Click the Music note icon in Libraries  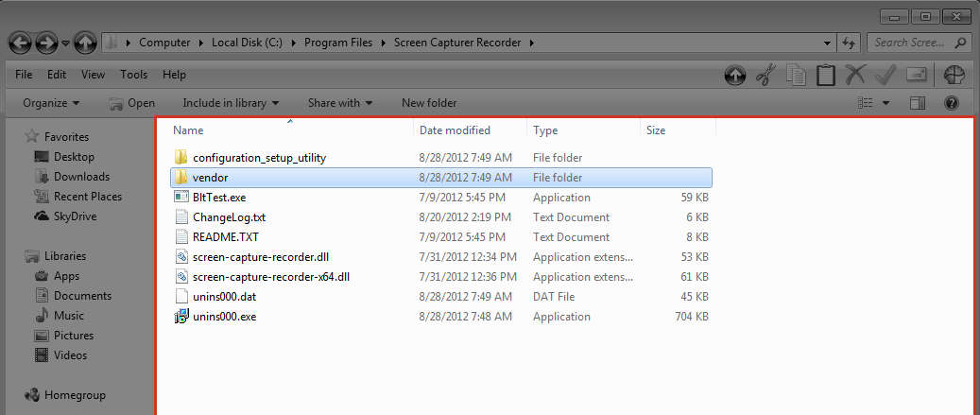[x=42, y=315]
